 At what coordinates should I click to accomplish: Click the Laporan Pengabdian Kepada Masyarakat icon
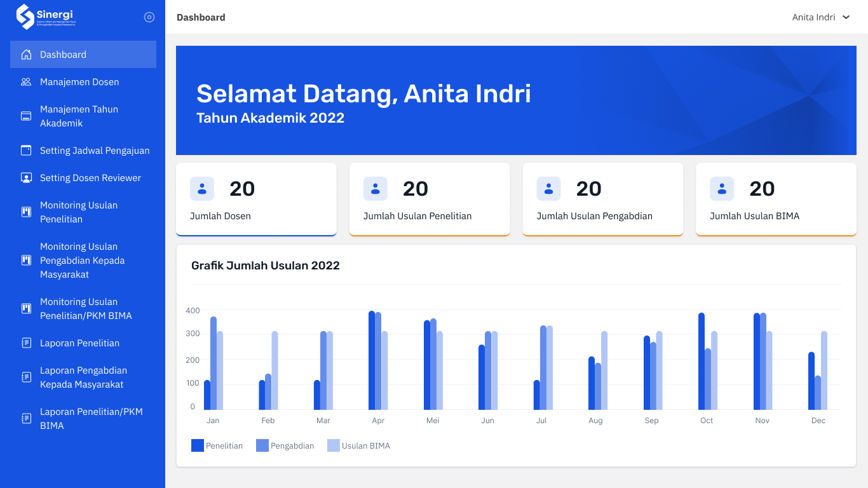[26, 377]
